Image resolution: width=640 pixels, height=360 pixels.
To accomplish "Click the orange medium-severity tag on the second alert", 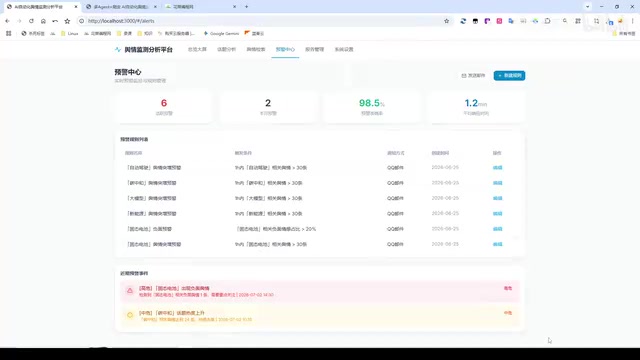I will [508, 313].
